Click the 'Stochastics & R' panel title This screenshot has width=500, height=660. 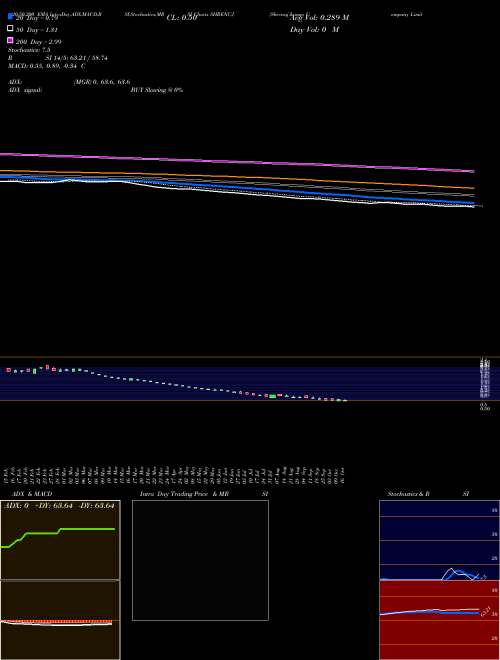(x=409, y=494)
